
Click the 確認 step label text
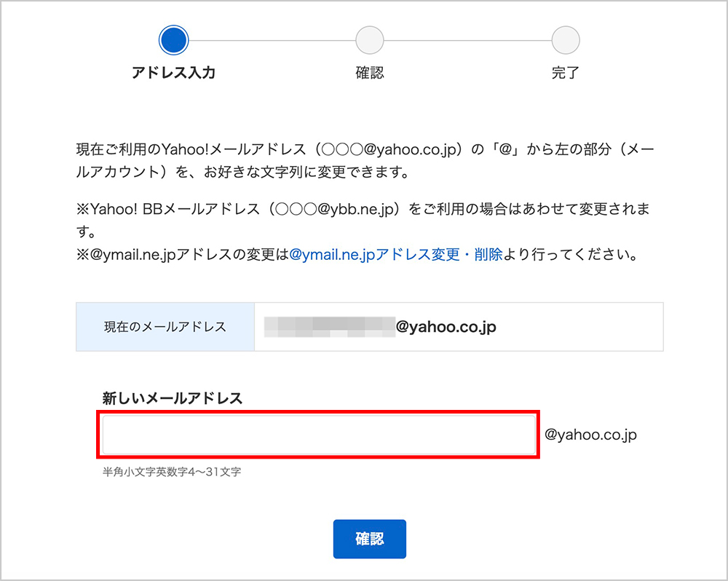(x=370, y=73)
